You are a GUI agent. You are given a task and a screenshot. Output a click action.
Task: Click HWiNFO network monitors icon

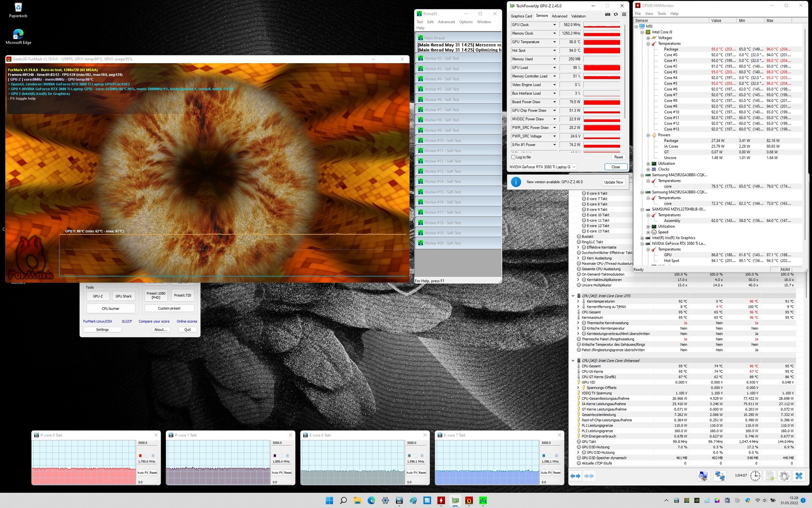tap(720, 476)
